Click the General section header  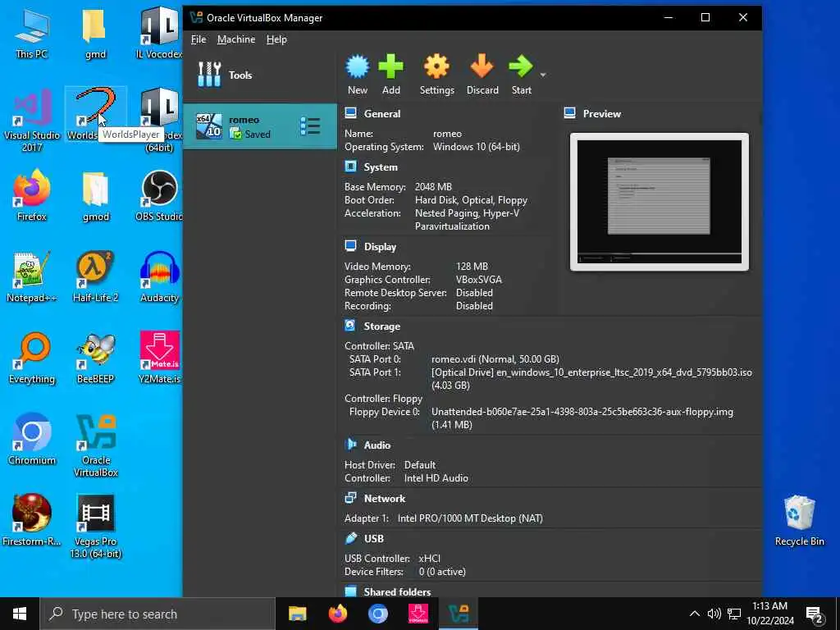382,113
